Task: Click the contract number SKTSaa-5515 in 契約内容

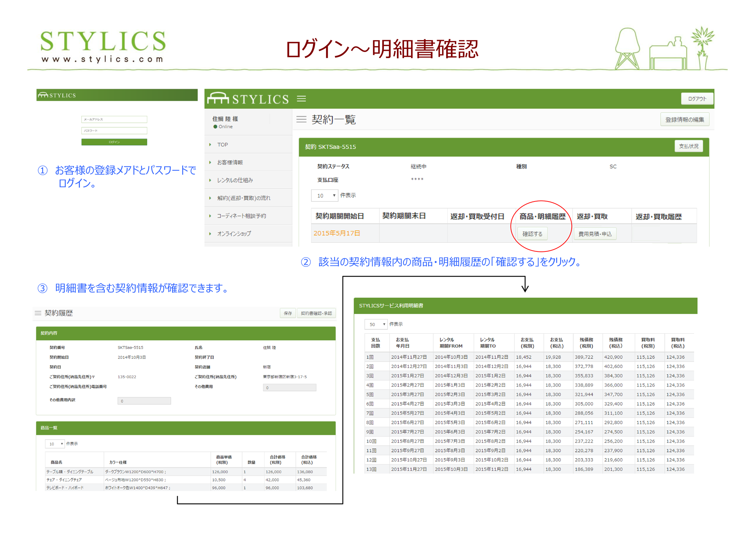Action: 130,348
